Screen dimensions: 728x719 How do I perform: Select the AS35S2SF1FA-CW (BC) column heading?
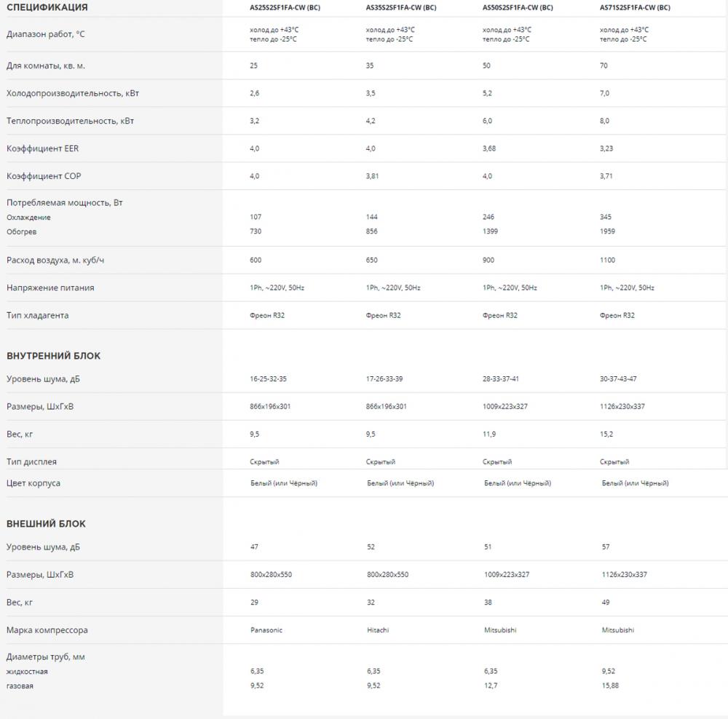pyautogui.click(x=401, y=8)
